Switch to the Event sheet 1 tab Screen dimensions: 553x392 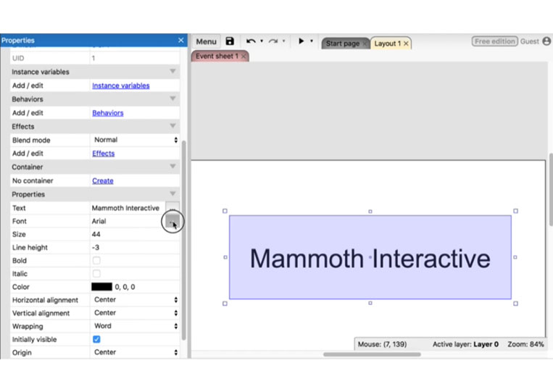click(x=217, y=56)
